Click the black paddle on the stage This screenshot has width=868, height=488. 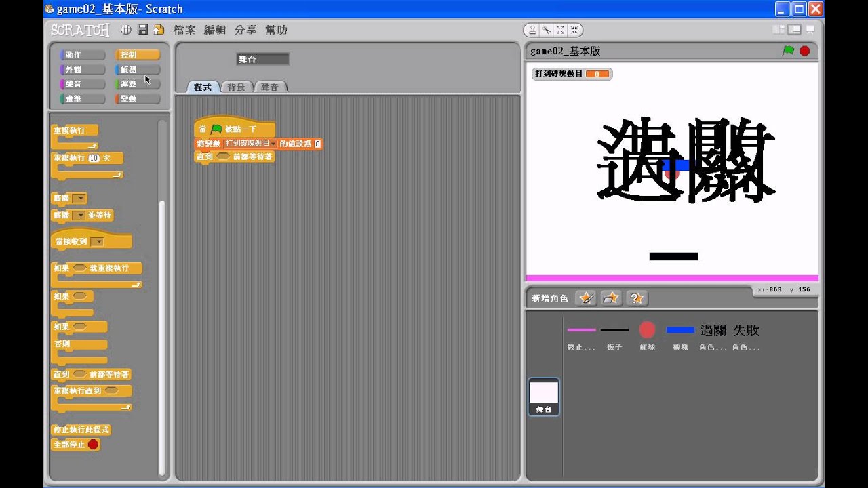[673, 256]
